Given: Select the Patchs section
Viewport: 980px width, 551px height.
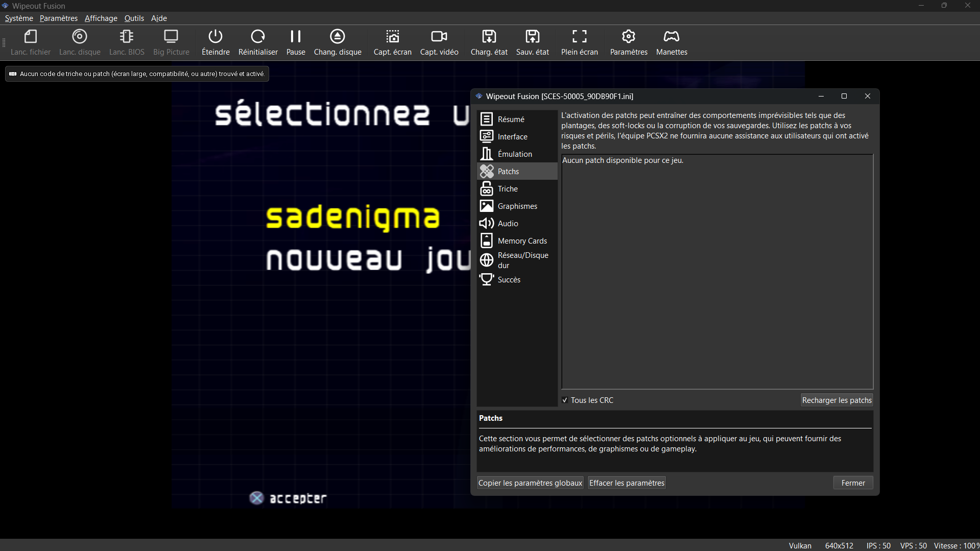Looking at the screenshot, I should (x=517, y=171).
